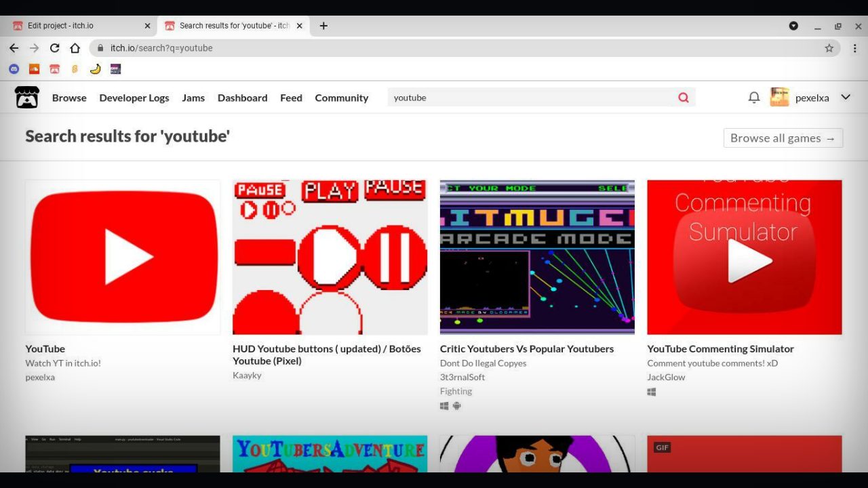This screenshot has height=488, width=868.
Task: Click the Android icon under Critic Youtubers game
Action: pyautogui.click(x=457, y=406)
